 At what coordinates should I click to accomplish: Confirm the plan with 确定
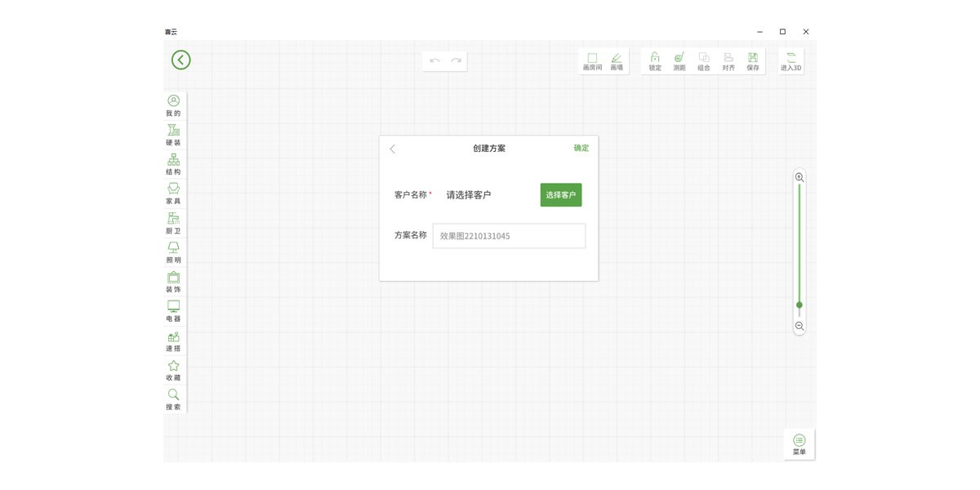coord(581,148)
